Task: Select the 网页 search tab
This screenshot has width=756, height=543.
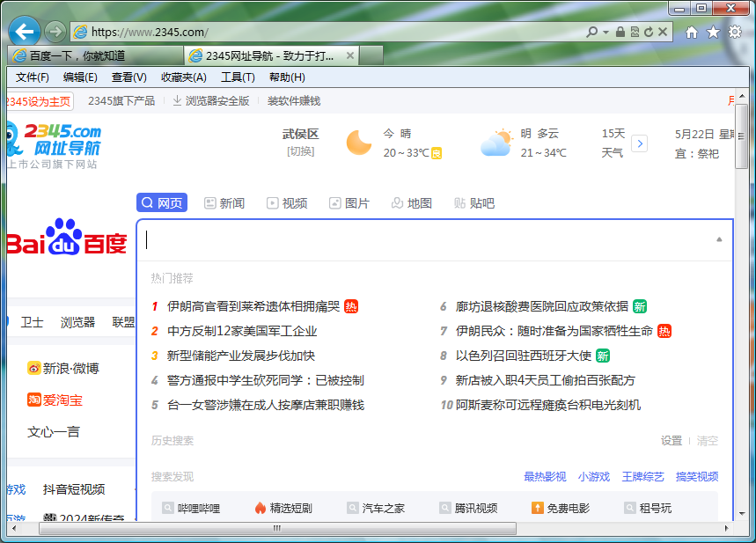Action: click(162, 203)
